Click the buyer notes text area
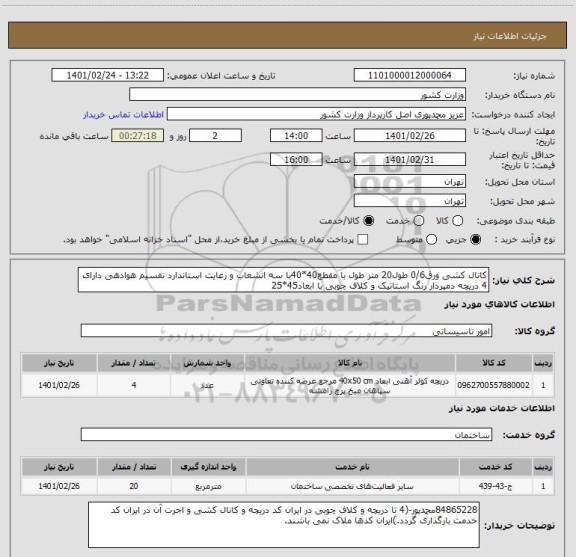This screenshot has width=576, height=557. tap(284, 525)
